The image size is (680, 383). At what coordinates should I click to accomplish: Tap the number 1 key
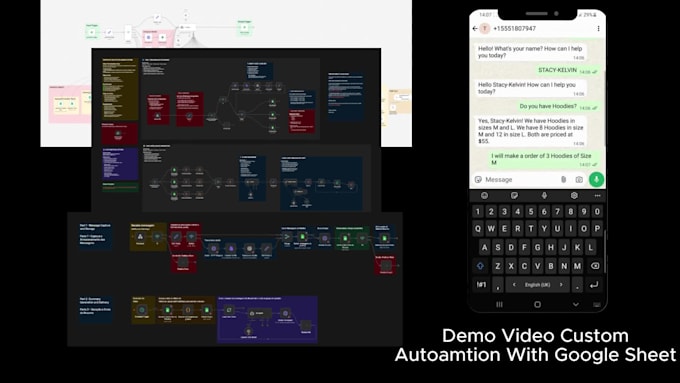coord(477,212)
